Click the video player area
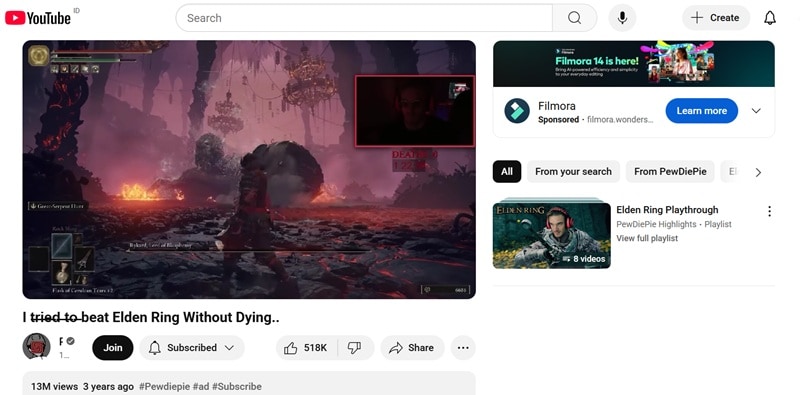Image resolution: width=800 pixels, height=395 pixels. coord(249,169)
